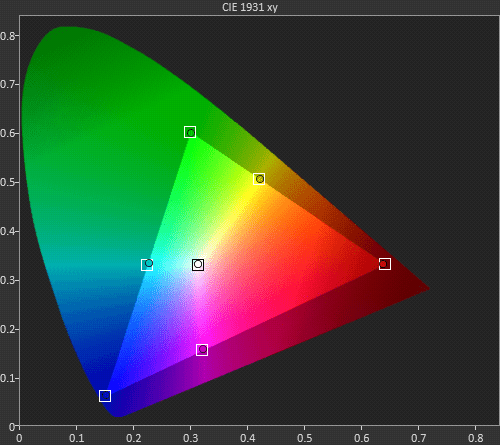Click the 0.7 label on the horizontal axis
This screenshot has width=500, height=445.
418,438
